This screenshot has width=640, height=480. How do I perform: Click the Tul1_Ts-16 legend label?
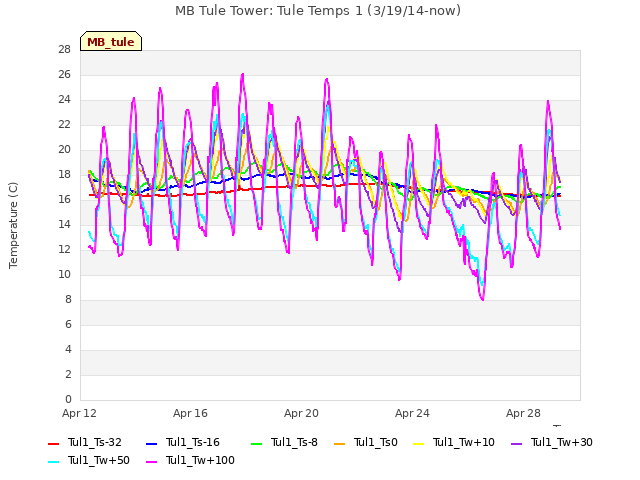pos(193,442)
